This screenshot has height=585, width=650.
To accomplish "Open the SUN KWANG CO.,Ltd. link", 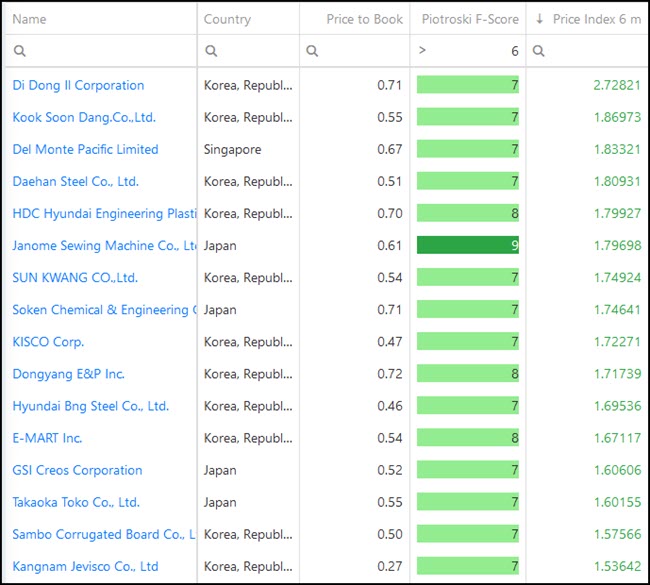I will (x=75, y=278).
